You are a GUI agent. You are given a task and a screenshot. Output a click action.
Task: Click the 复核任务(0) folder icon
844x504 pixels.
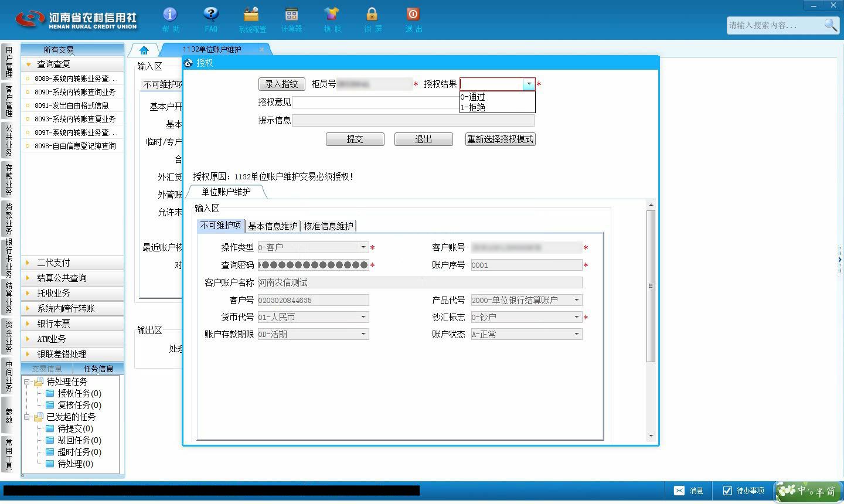click(50, 405)
